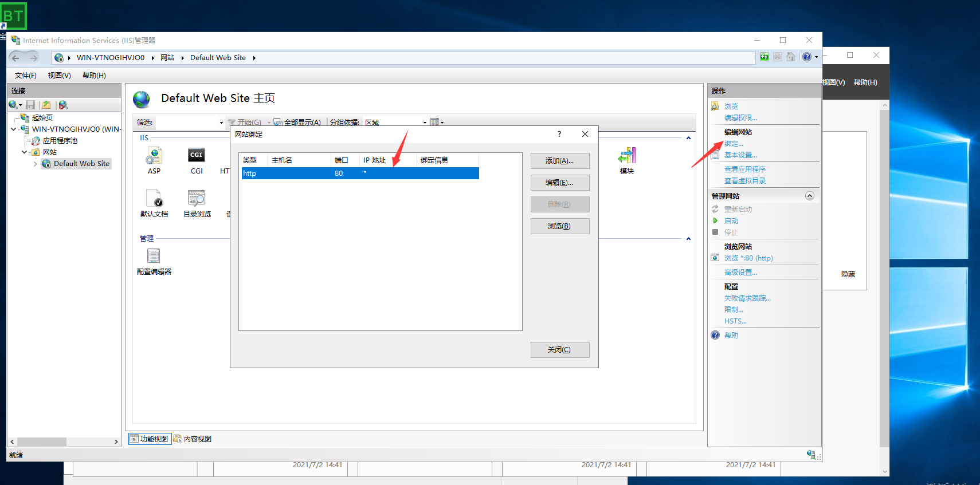Click the 浏览(B) browse button in dialog
Viewport: 980px width, 485px height.
pyautogui.click(x=560, y=226)
